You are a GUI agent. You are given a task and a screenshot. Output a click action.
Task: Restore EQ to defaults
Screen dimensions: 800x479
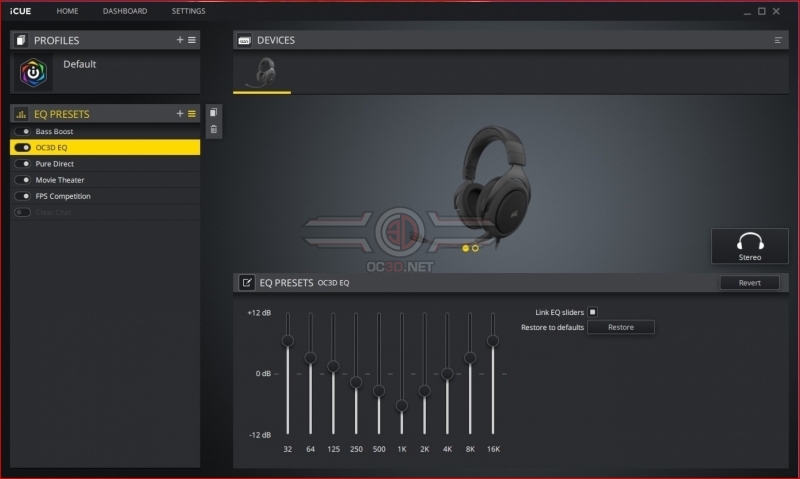(x=620, y=327)
